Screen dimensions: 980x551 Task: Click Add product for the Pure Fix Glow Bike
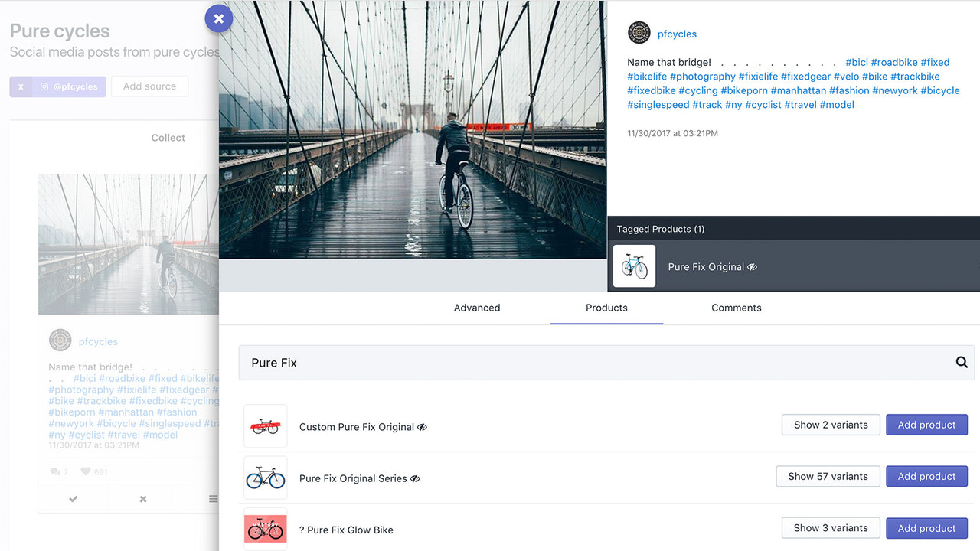(926, 528)
